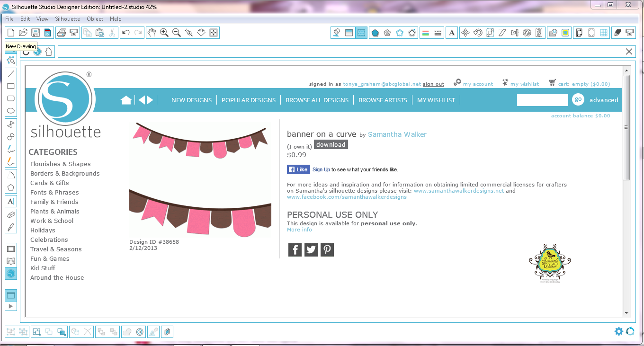Open the Preferences gear at bottom right
The image size is (644, 346).
(x=618, y=331)
